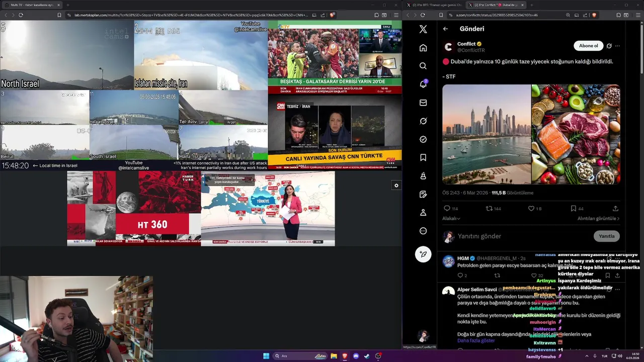Open 'Alıntıları görüntüle' link
644x362 pixels.
598,218
